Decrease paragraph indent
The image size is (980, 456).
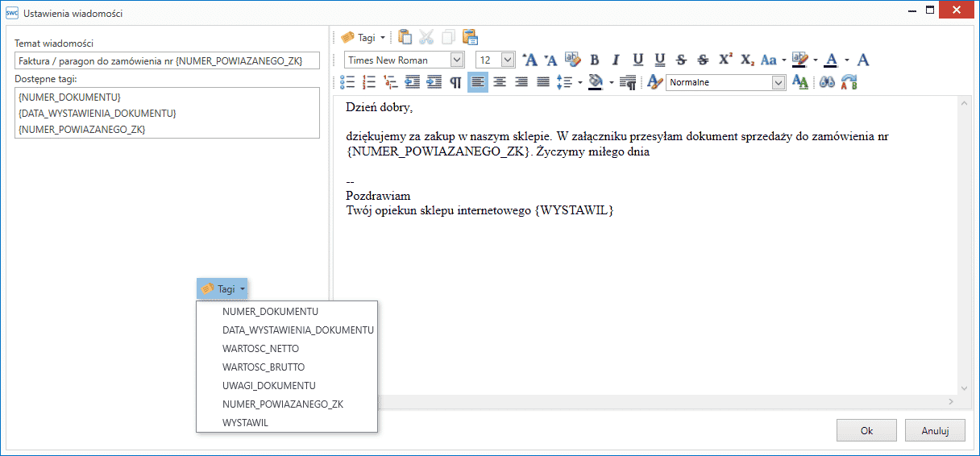[413, 82]
